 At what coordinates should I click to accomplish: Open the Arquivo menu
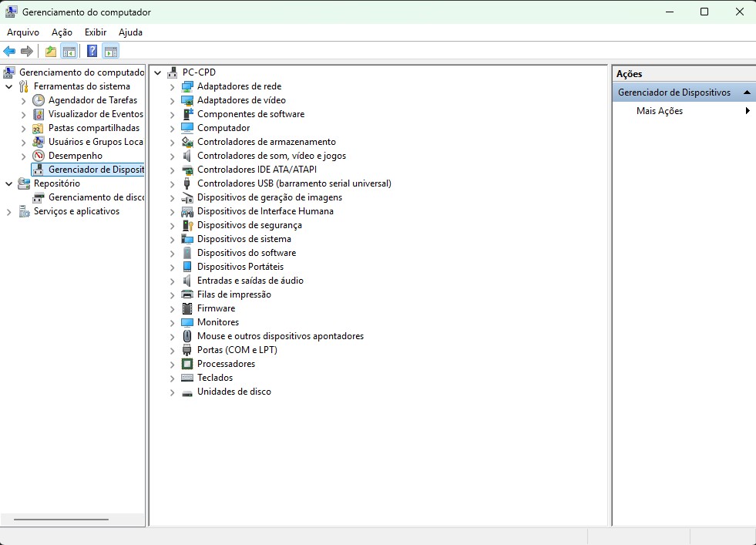coord(23,32)
